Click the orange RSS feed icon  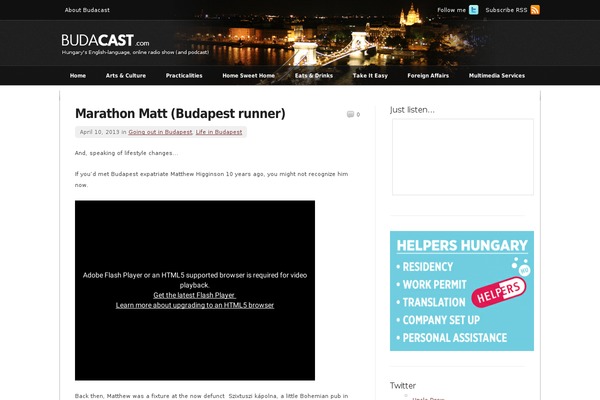click(x=535, y=10)
